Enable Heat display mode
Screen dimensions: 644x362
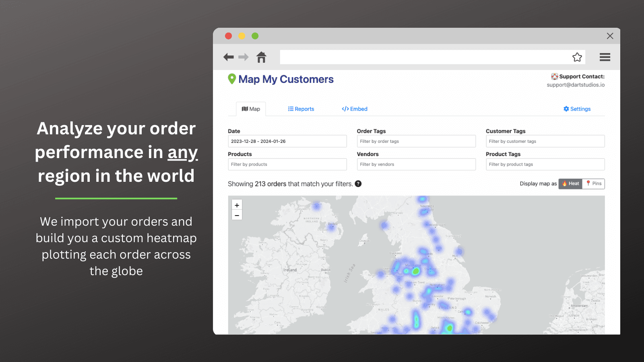point(570,184)
